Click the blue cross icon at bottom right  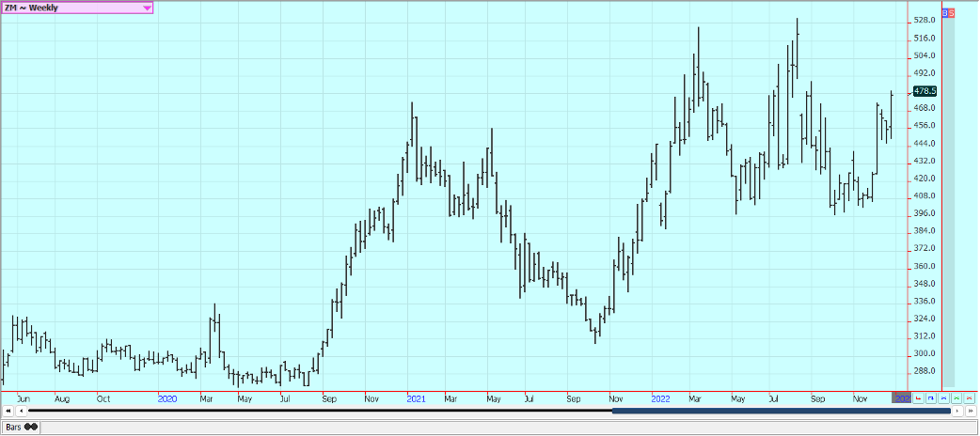[x=943, y=398]
